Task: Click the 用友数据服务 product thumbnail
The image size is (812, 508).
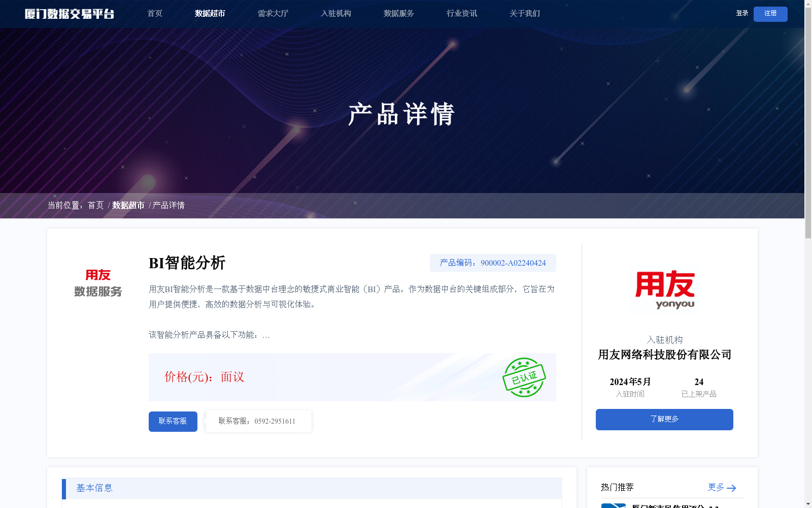Action: point(98,283)
